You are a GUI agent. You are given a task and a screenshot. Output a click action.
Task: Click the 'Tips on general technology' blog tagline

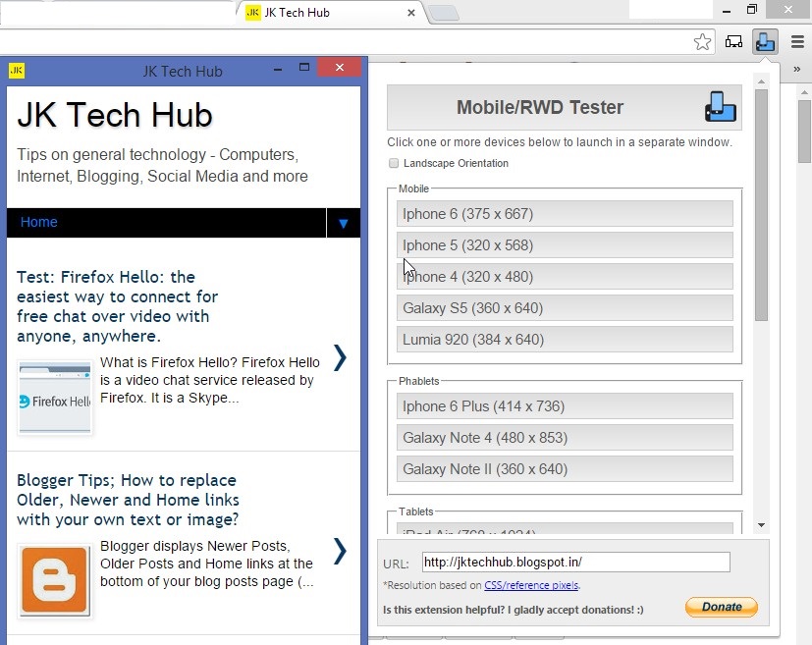pyautogui.click(x=162, y=165)
